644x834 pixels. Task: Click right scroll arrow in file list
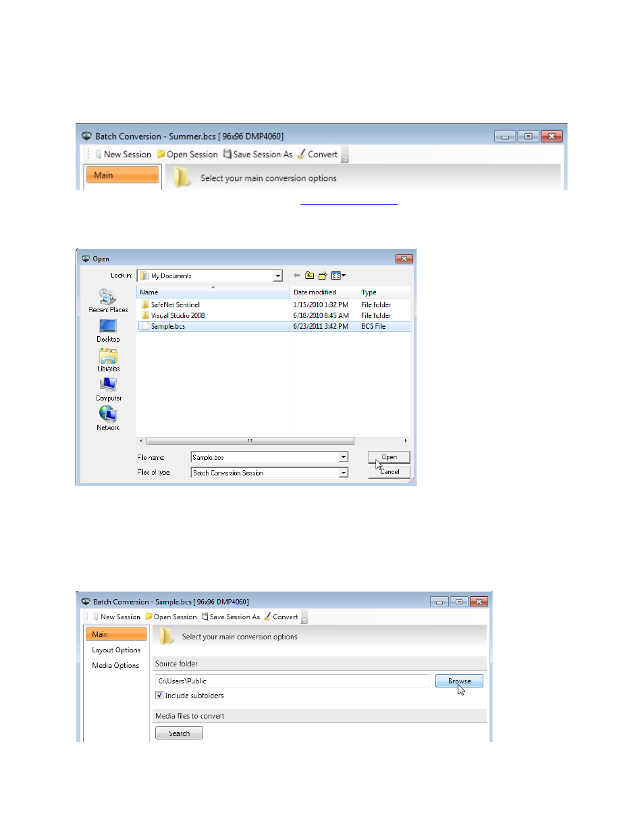pyautogui.click(x=406, y=441)
